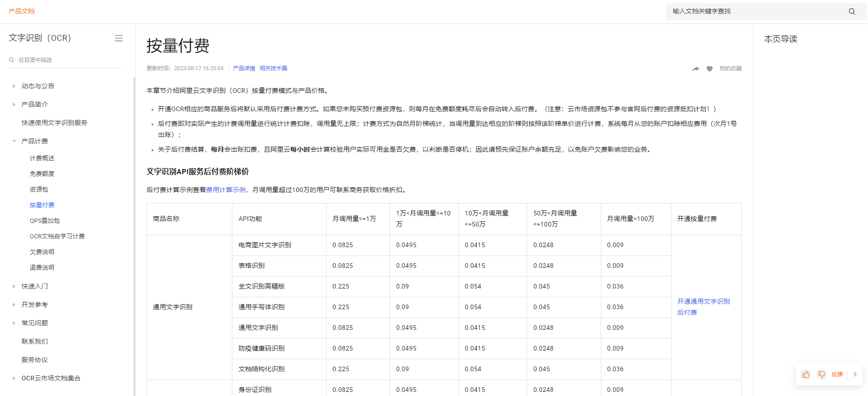Expand the 开发参考 tree node
Viewport: 868px width, 396px height.
point(14,305)
